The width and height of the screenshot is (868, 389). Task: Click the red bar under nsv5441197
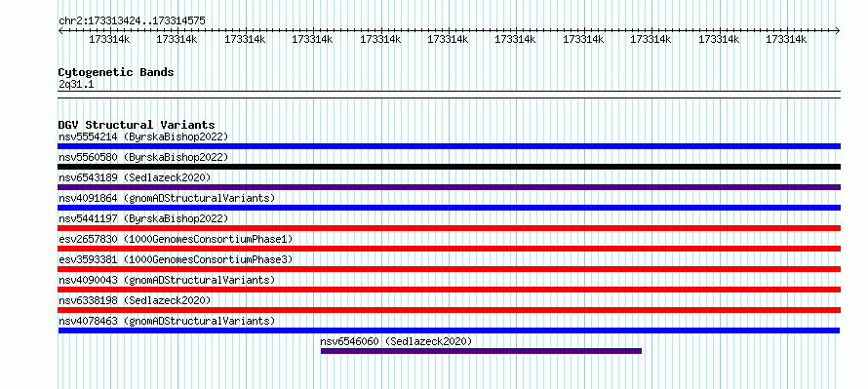tap(449, 228)
